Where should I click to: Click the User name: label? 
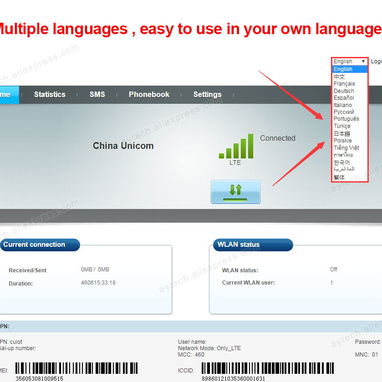point(192,342)
